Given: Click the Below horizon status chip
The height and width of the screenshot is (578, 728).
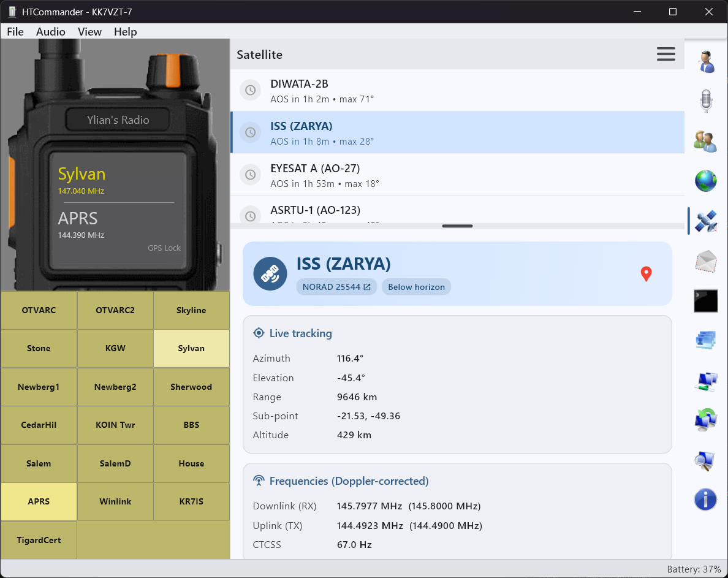Looking at the screenshot, I should [417, 287].
